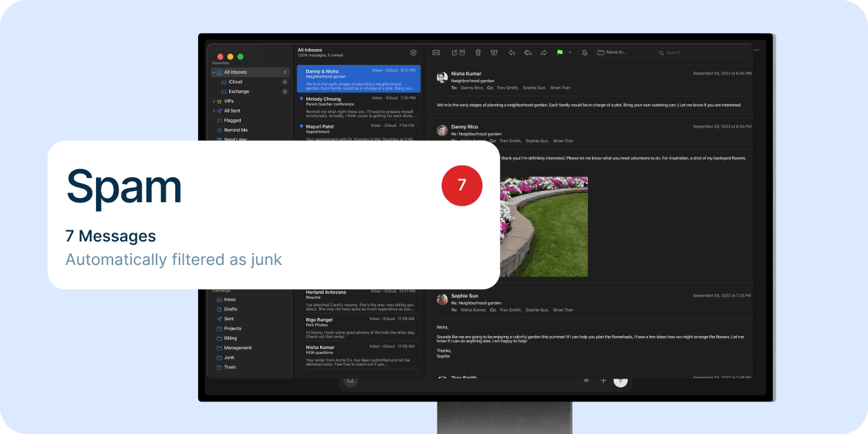Forward the message using forward arrow

pos(544,52)
